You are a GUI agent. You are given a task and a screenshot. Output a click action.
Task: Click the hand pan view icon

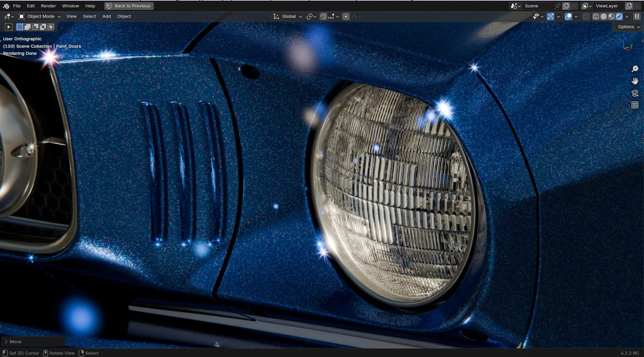(x=635, y=81)
